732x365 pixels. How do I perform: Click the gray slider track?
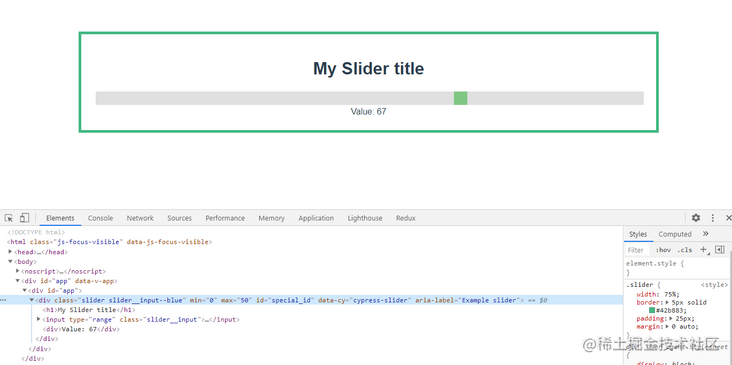369,98
